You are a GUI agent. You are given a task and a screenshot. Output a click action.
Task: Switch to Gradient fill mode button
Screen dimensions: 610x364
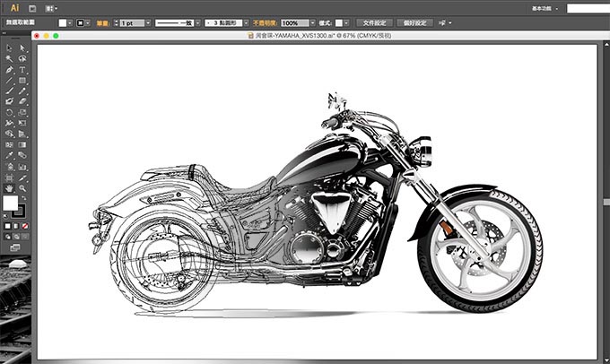click(16, 226)
